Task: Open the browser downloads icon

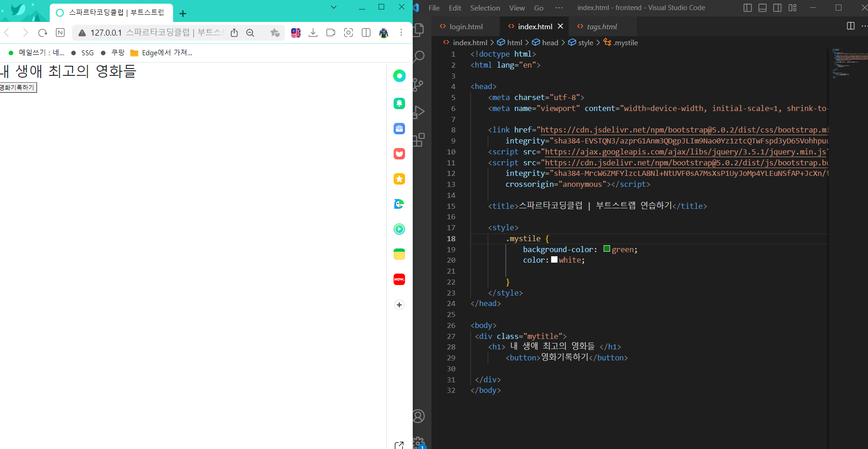Action: (313, 32)
